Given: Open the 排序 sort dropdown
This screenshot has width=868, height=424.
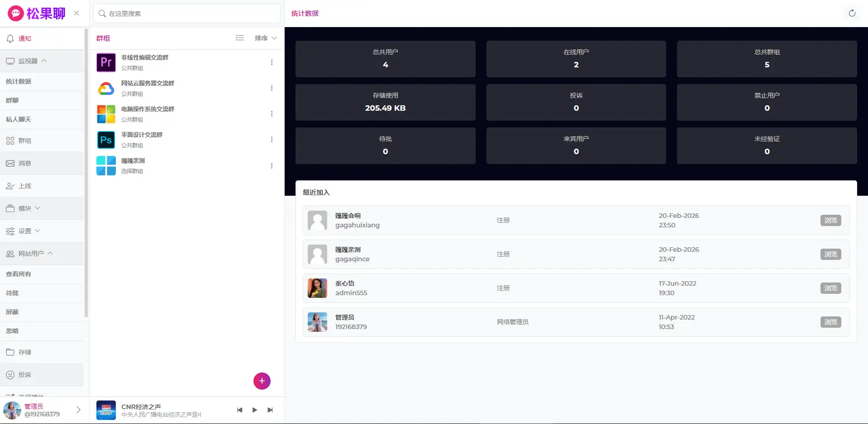Looking at the screenshot, I should (266, 38).
